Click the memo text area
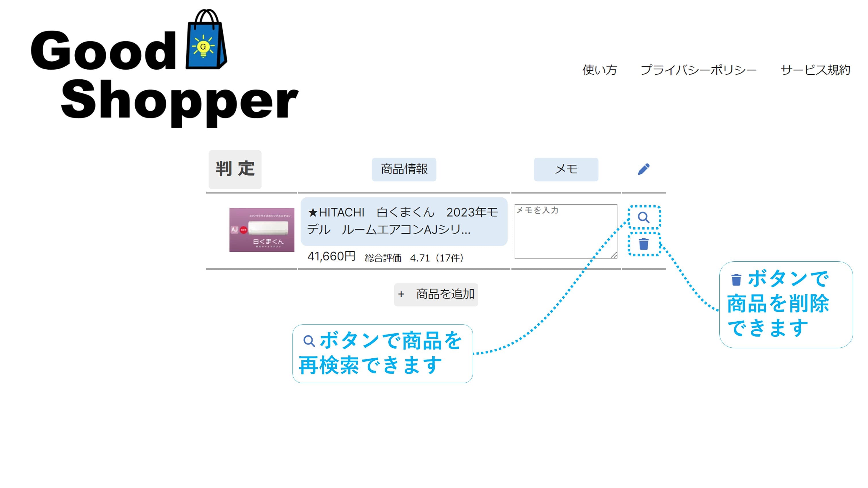 coord(566,231)
